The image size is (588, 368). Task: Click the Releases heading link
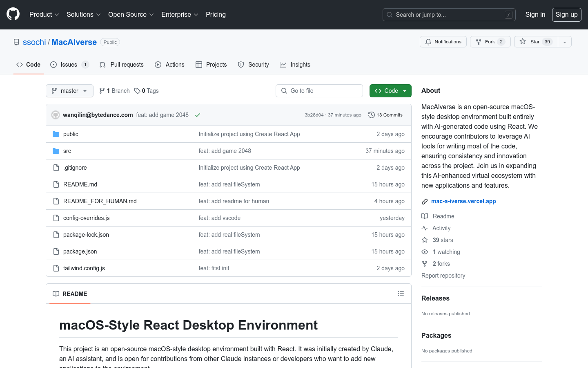point(435,298)
